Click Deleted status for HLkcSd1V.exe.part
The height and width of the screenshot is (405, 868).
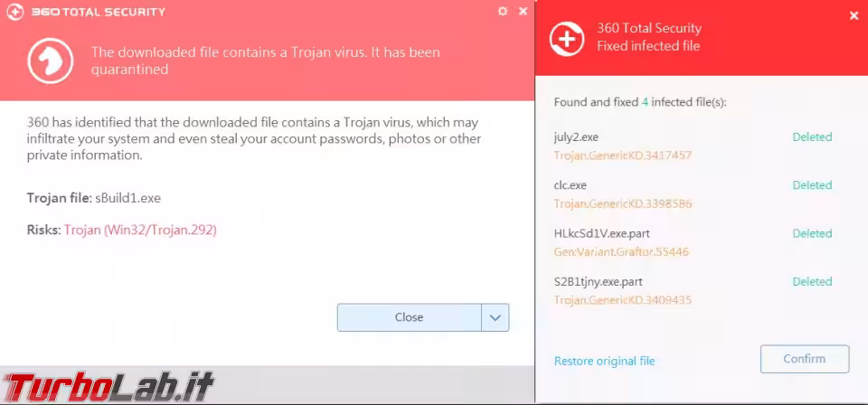(812, 233)
